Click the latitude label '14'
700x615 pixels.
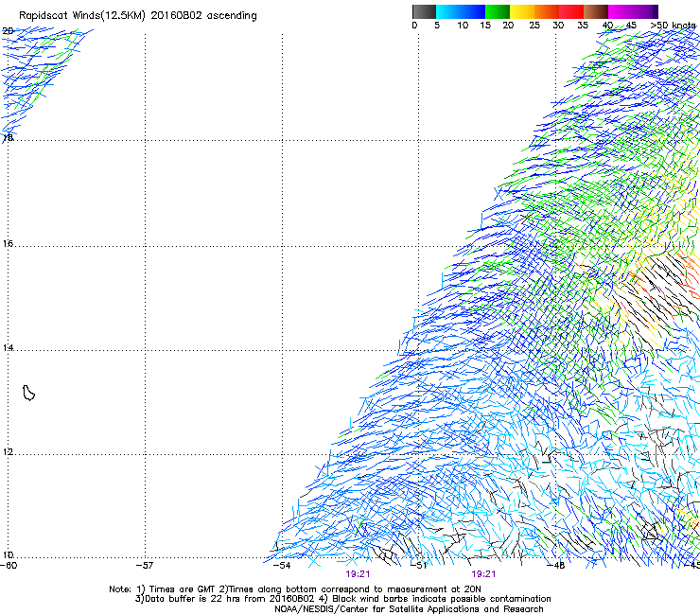[x=8, y=348]
